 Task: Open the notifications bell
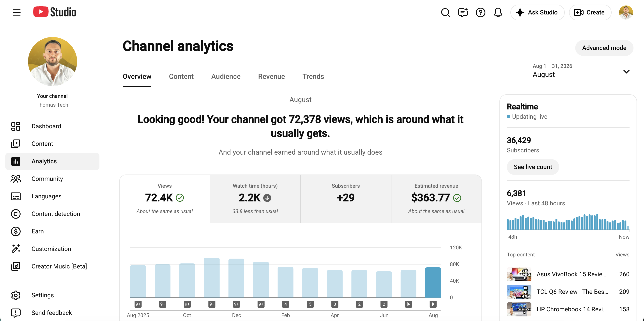point(498,12)
